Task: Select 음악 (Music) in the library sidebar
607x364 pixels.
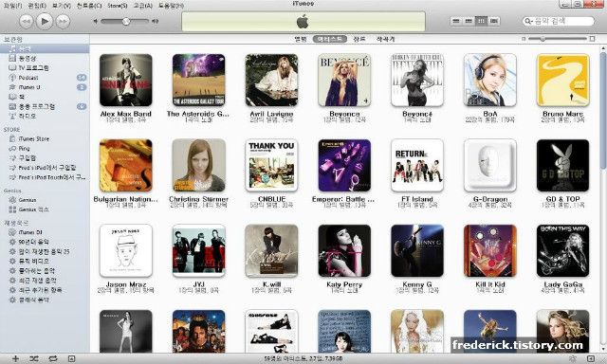Action: [45, 48]
